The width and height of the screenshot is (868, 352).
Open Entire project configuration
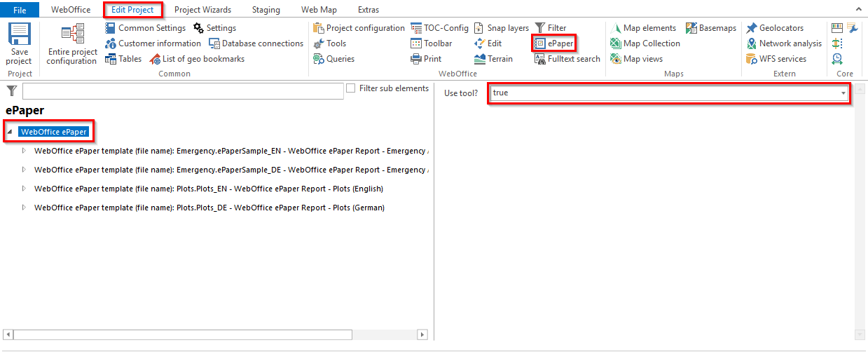click(x=72, y=44)
